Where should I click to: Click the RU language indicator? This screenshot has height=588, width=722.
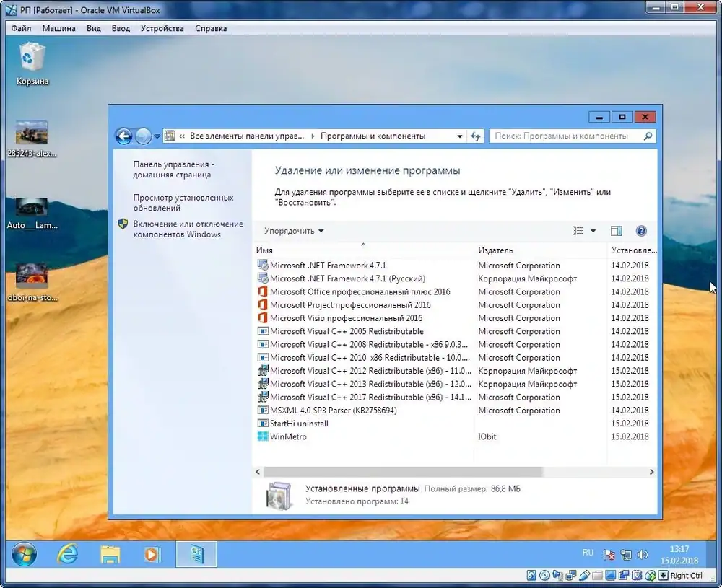pyautogui.click(x=588, y=553)
